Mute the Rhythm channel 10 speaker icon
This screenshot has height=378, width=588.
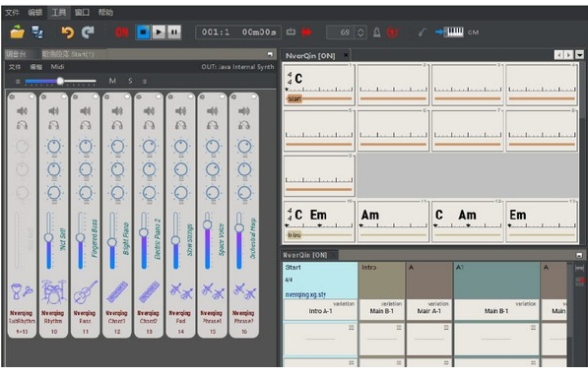53,111
